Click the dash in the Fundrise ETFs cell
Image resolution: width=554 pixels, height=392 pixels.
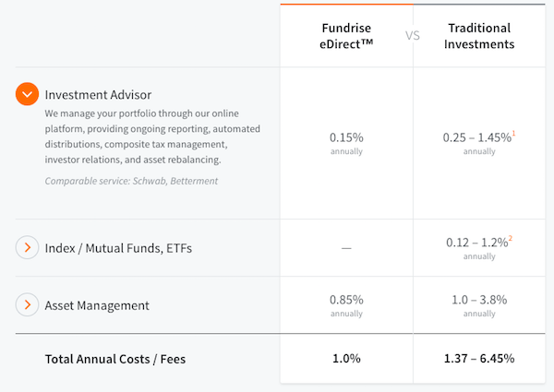pyautogui.click(x=346, y=247)
